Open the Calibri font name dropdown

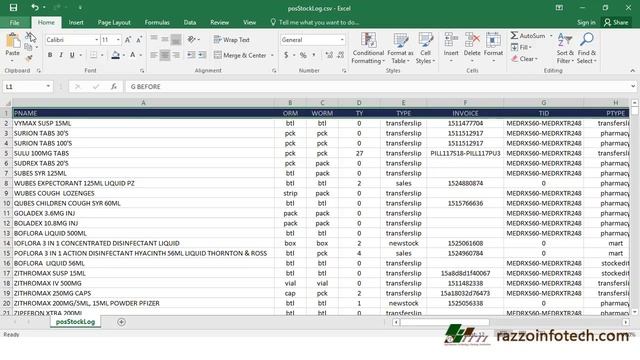[97, 40]
